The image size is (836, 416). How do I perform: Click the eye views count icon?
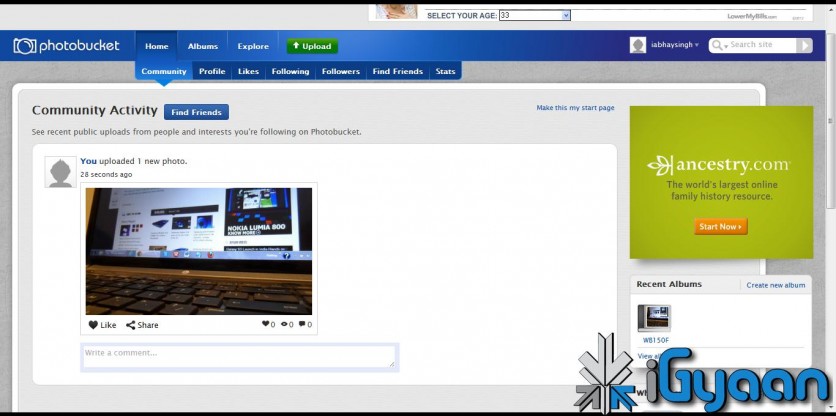point(284,325)
